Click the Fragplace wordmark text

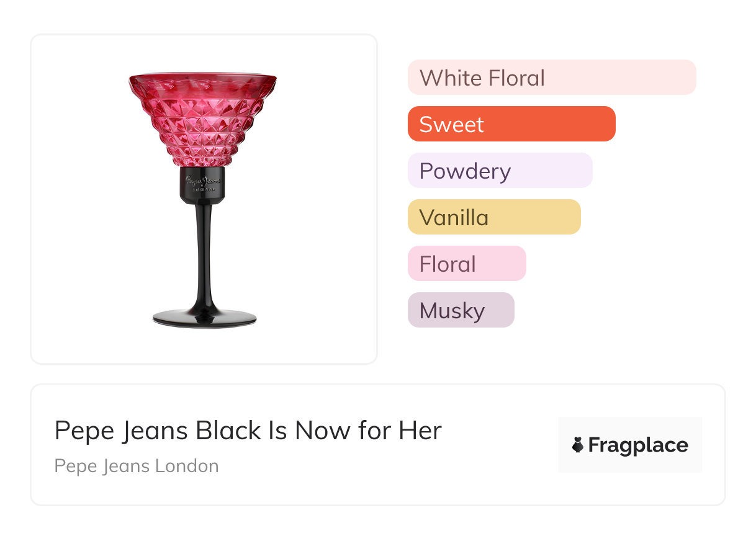[638, 445]
